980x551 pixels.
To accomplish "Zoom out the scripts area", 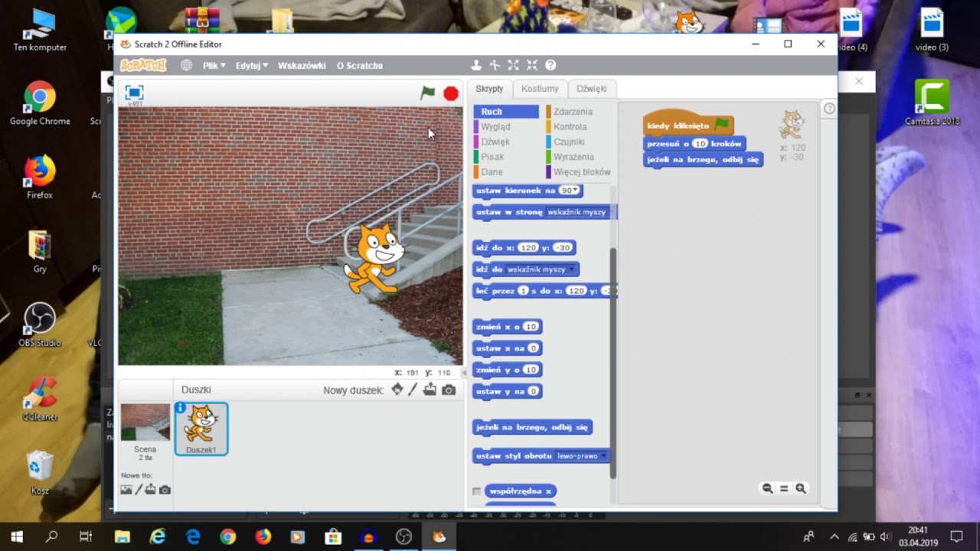I will pyautogui.click(x=767, y=488).
